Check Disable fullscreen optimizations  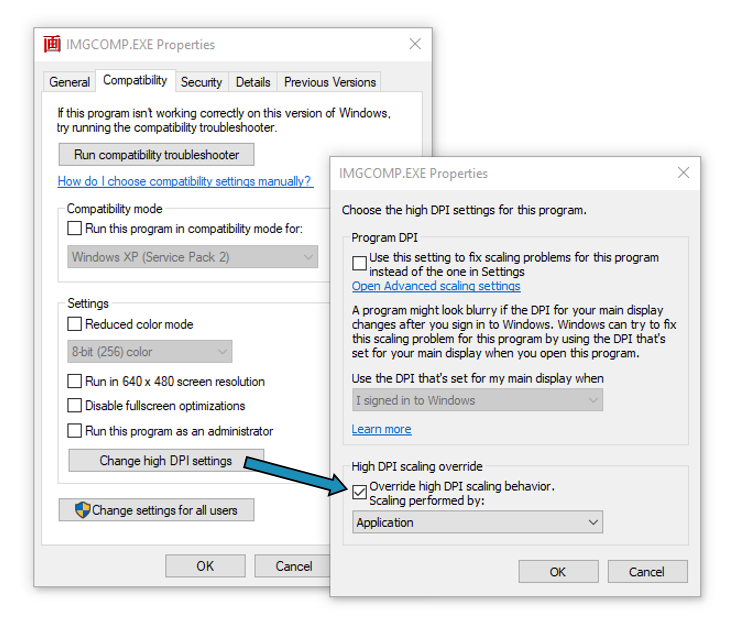point(75,406)
